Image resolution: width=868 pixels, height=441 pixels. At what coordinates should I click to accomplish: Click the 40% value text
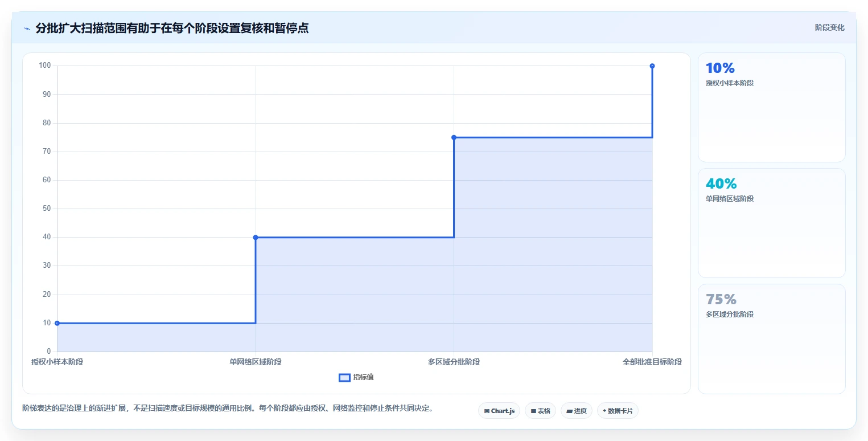point(721,184)
